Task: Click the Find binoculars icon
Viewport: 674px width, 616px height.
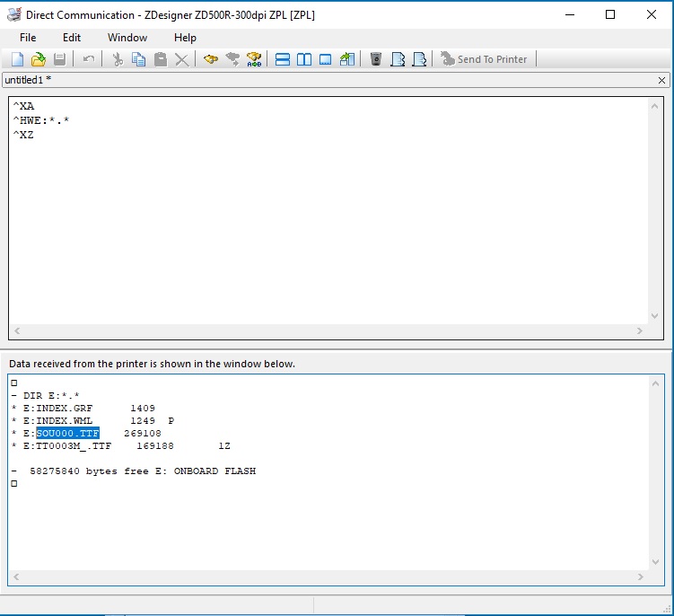Action: [x=211, y=59]
